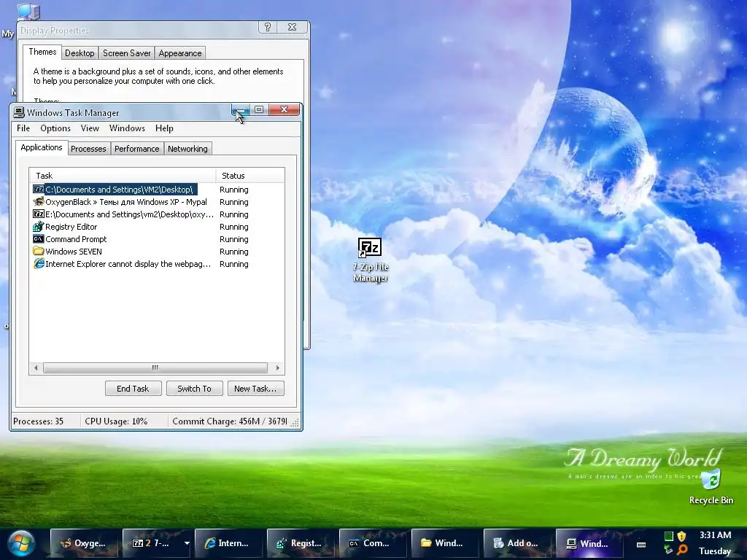This screenshot has width=747, height=560.
Task: Click the Internet Explorer row icon
Action: point(38,263)
